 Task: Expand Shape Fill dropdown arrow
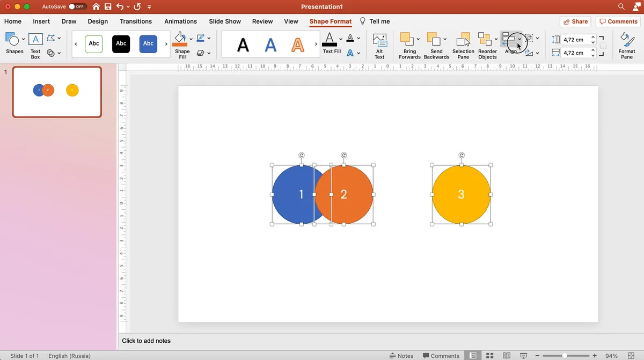pos(192,39)
